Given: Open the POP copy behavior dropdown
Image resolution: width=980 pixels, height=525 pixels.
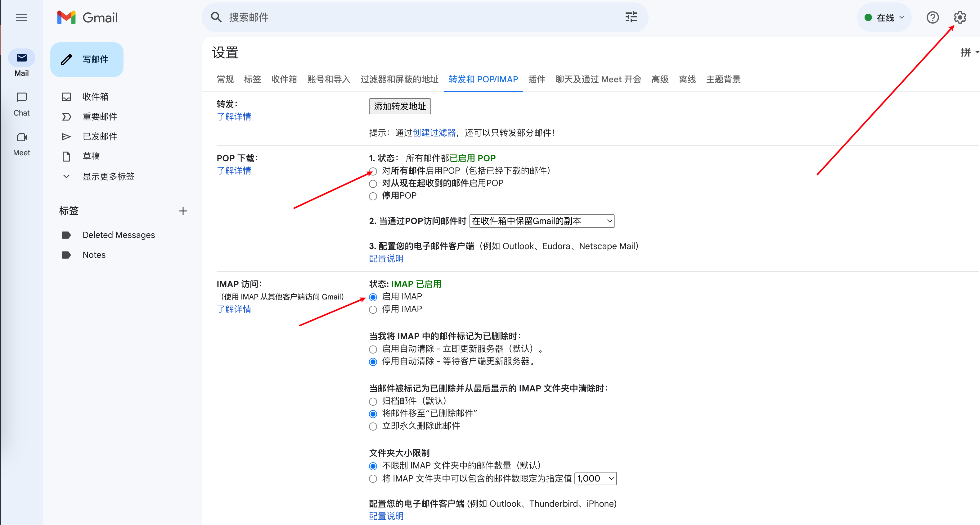Looking at the screenshot, I should click(542, 221).
